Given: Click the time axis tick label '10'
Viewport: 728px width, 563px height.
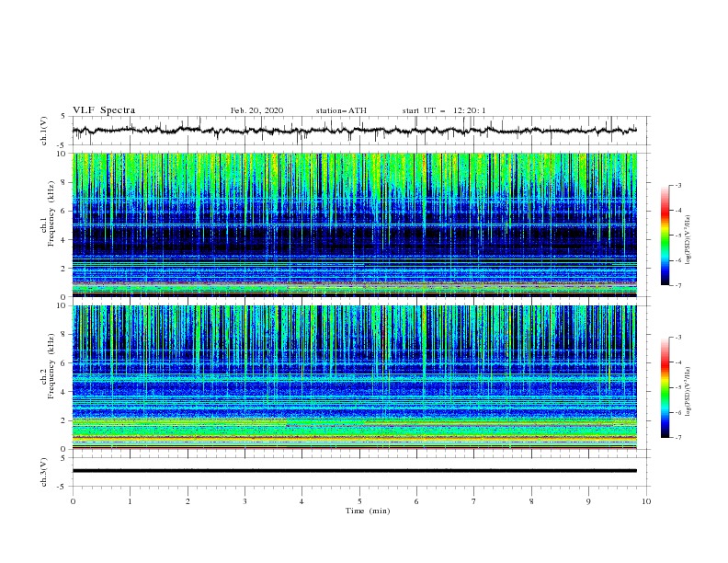Looking at the screenshot, I should (x=646, y=501).
